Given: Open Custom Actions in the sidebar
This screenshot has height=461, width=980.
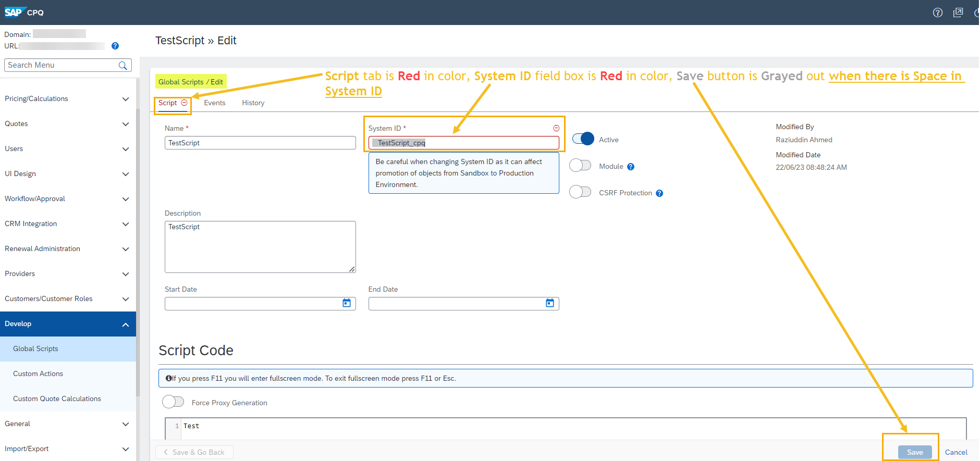Looking at the screenshot, I should 68,374.
